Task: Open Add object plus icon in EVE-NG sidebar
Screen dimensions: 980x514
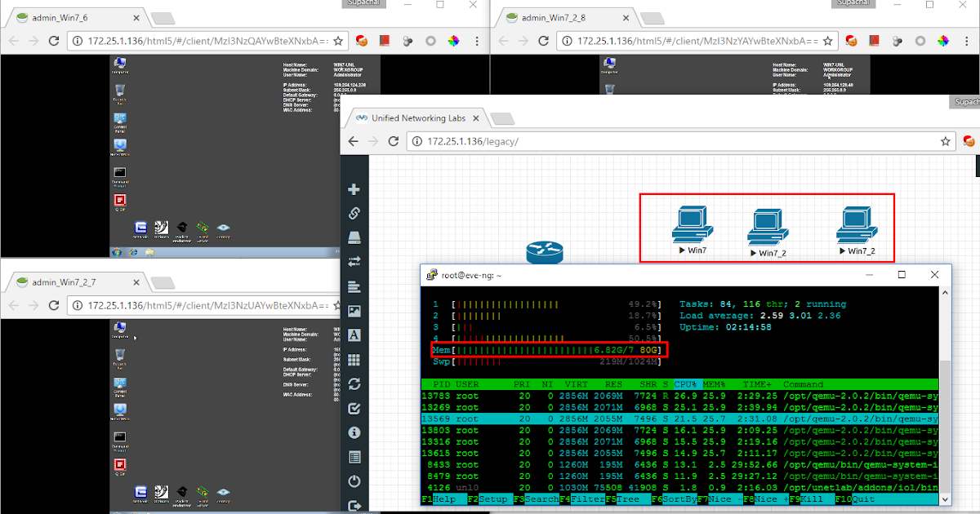Action: point(354,189)
